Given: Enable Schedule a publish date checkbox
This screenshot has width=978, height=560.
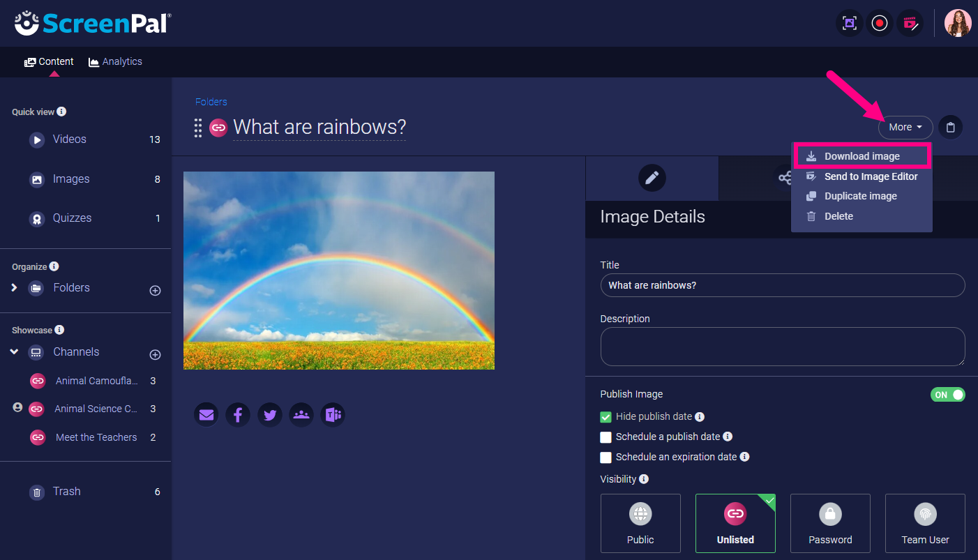Looking at the screenshot, I should click(x=605, y=437).
